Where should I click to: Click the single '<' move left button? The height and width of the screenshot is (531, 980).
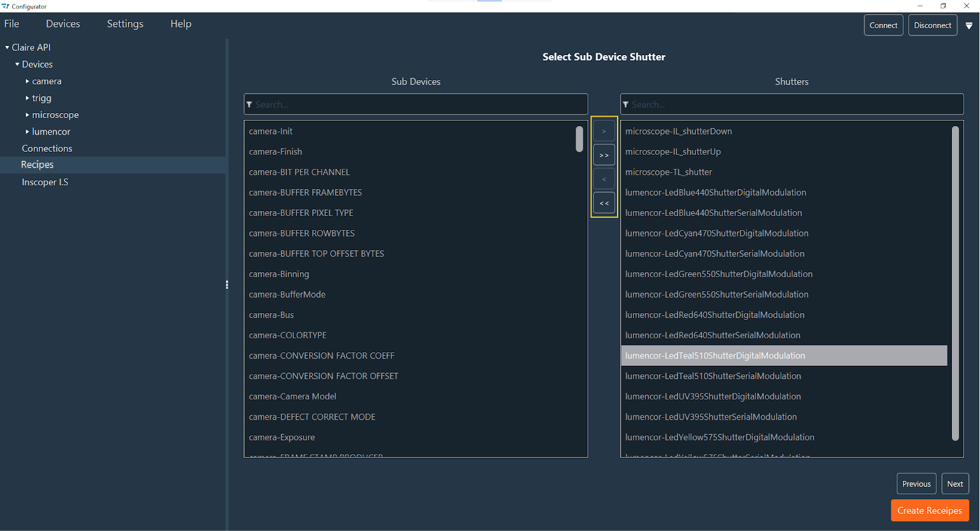(x=604, y=179)
